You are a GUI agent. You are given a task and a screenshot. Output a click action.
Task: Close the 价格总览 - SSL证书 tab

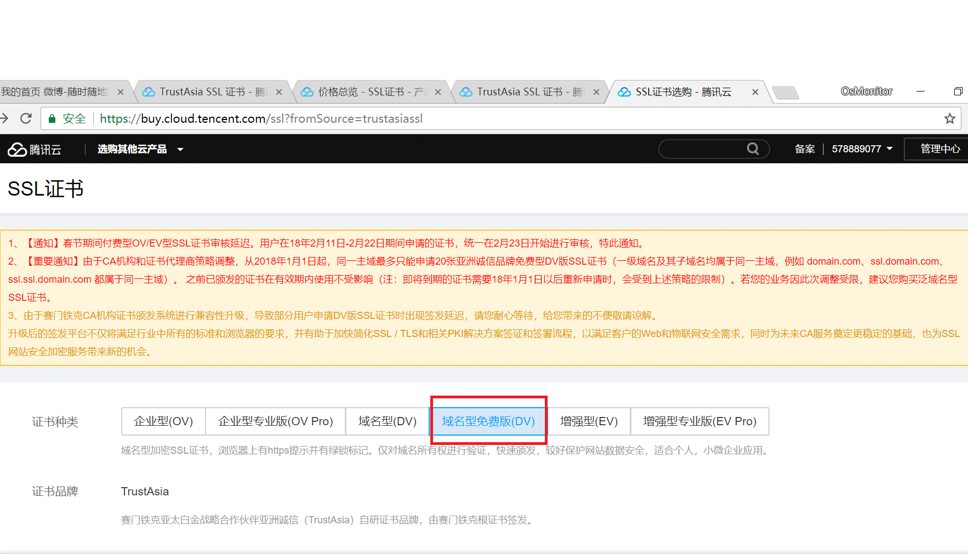[x=437, y=92]
